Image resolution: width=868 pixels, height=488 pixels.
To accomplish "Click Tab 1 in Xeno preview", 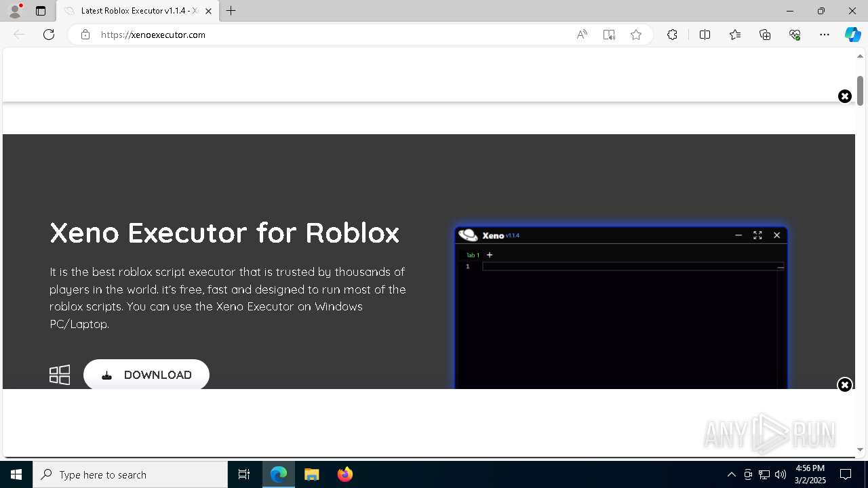I will [x=473, y=255].
